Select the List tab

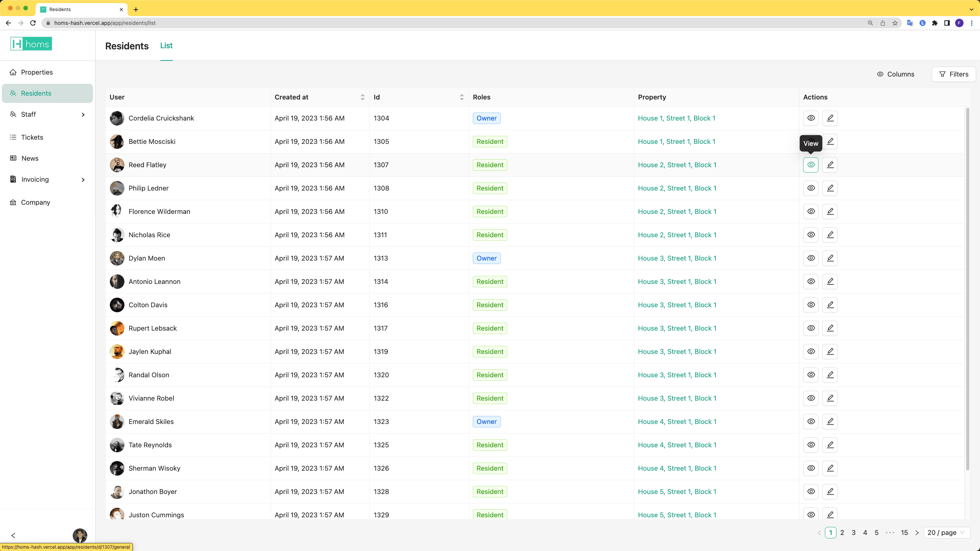click(166, 46)
